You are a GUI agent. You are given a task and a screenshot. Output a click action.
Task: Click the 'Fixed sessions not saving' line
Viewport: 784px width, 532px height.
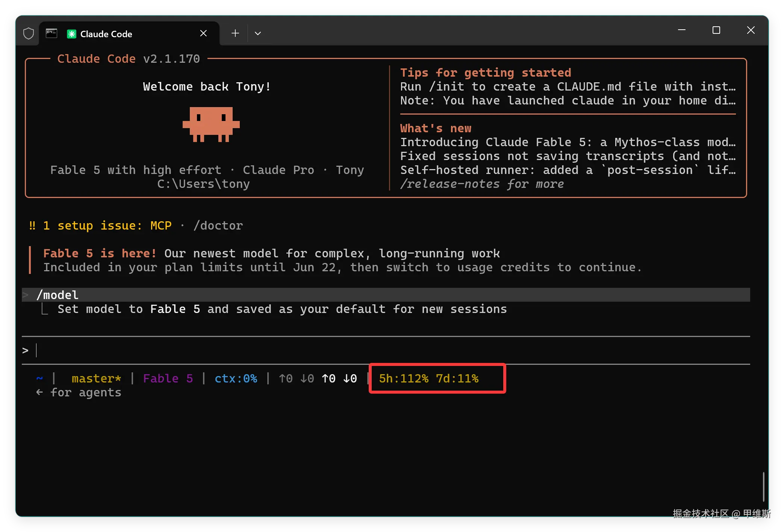coord(568,156)
